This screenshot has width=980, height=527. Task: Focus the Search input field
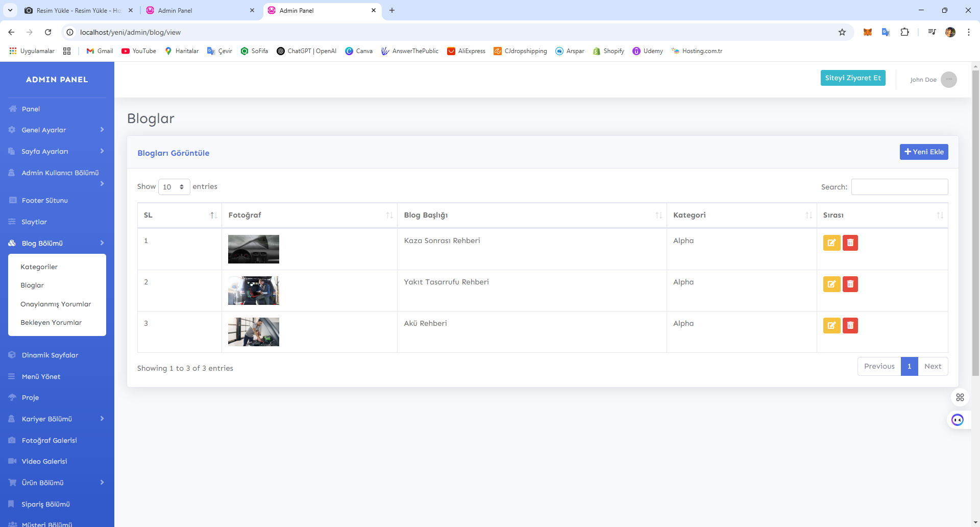(899, 187)
